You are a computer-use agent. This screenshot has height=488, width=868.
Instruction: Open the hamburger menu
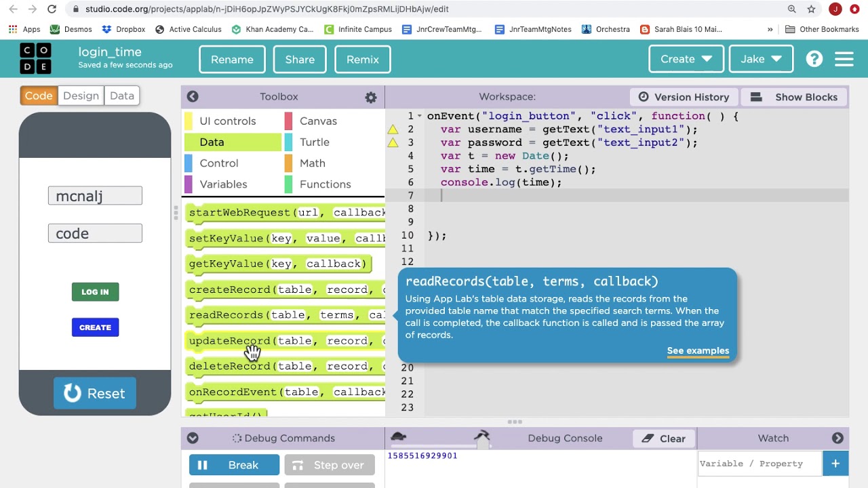pyautogui.click(x=844, y=59)
